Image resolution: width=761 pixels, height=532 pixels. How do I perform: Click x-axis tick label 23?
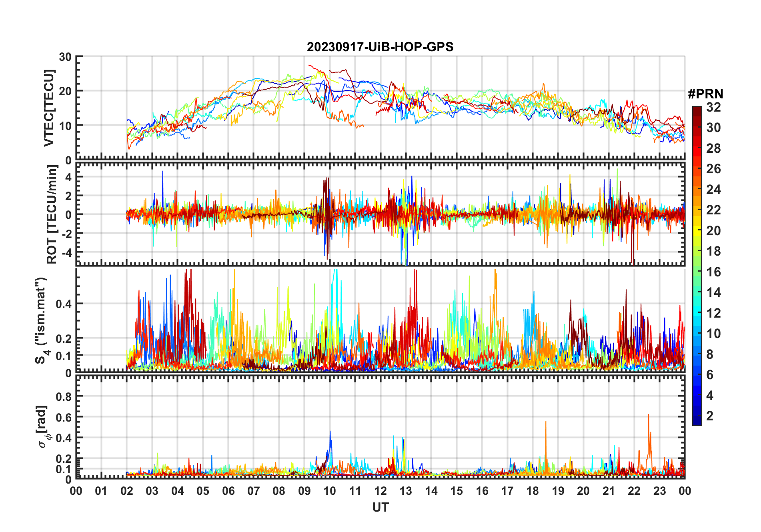pyautogui.click(x=659, y=491)
